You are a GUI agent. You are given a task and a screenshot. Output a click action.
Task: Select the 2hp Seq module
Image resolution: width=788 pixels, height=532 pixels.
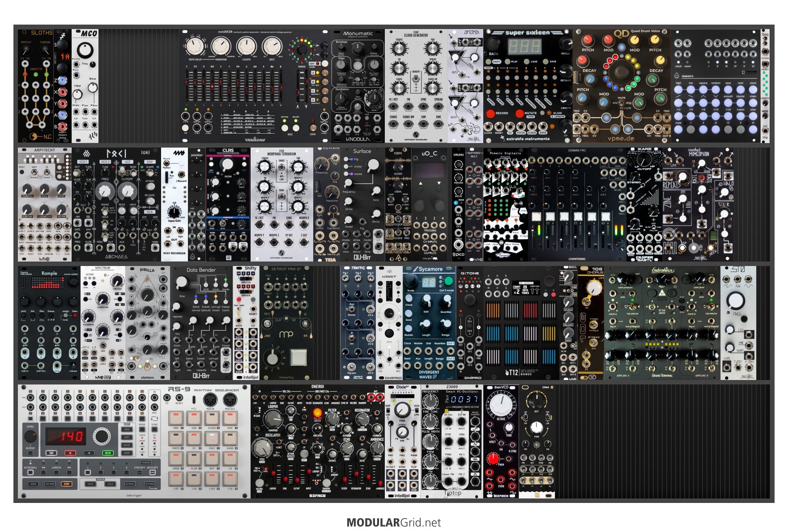point(765,86)
